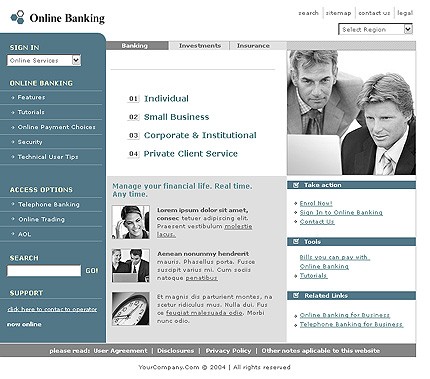
Task: Open Tutorials in the left sidebar
Action: point(31,112)
